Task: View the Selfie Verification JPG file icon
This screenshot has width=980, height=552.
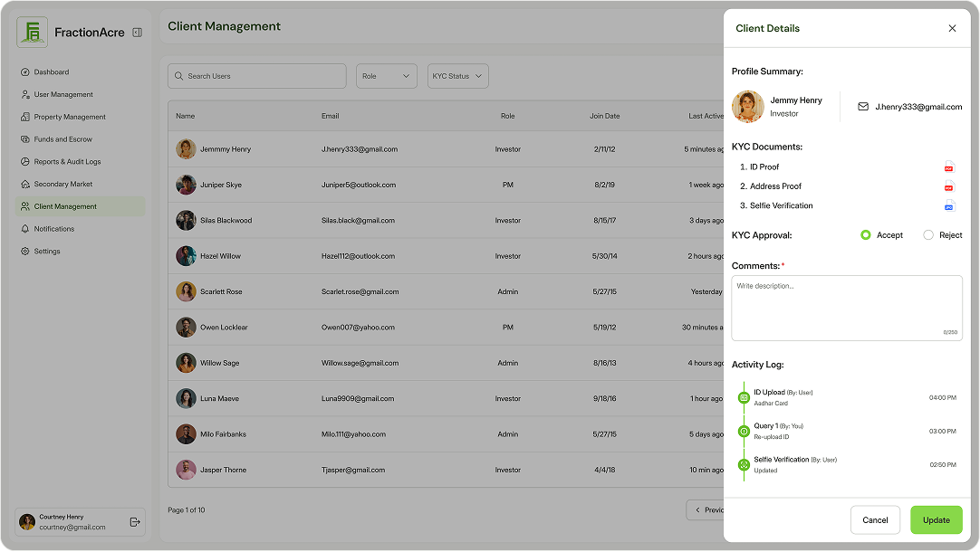Action: [x=948, y=206]
